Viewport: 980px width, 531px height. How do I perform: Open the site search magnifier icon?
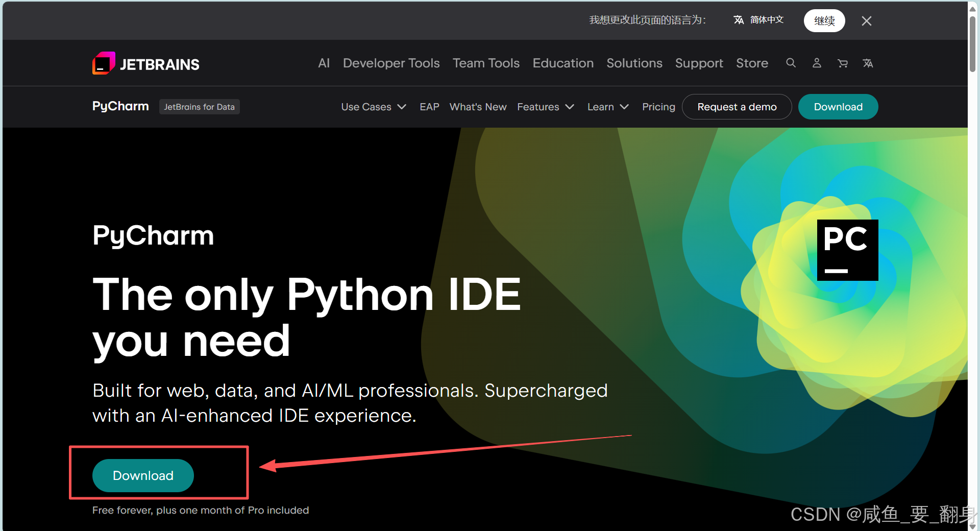[x=791, y=63]
